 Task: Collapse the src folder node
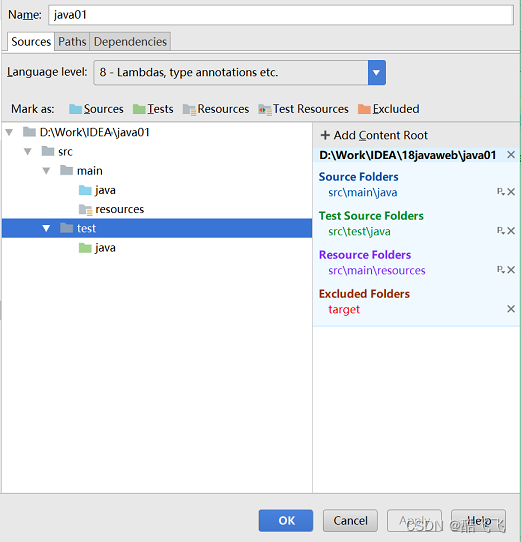pos(28,151)
